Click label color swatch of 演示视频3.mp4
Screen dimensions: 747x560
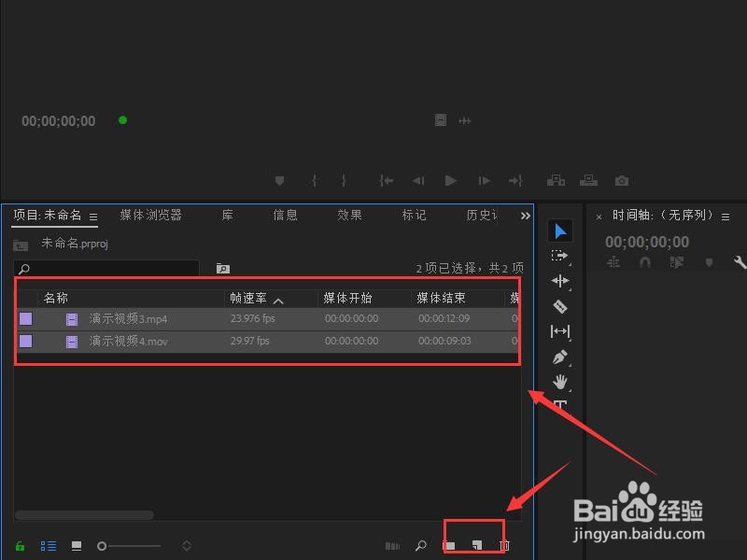26,318
